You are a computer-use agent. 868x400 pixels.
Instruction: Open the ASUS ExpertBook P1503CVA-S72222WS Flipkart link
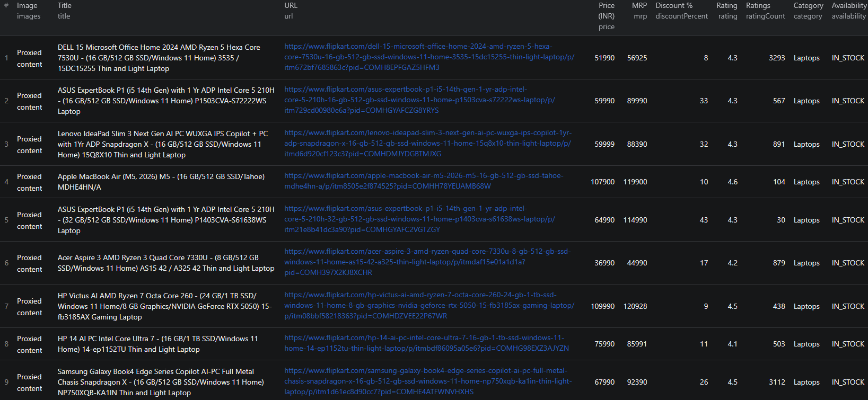click(x=419, y=100)
